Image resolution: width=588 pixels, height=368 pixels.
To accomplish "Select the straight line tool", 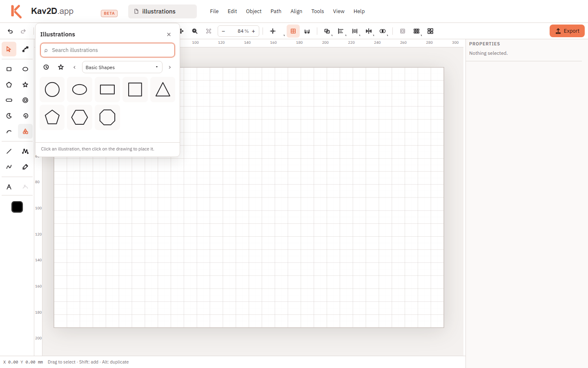I will (x=9, y=151).
